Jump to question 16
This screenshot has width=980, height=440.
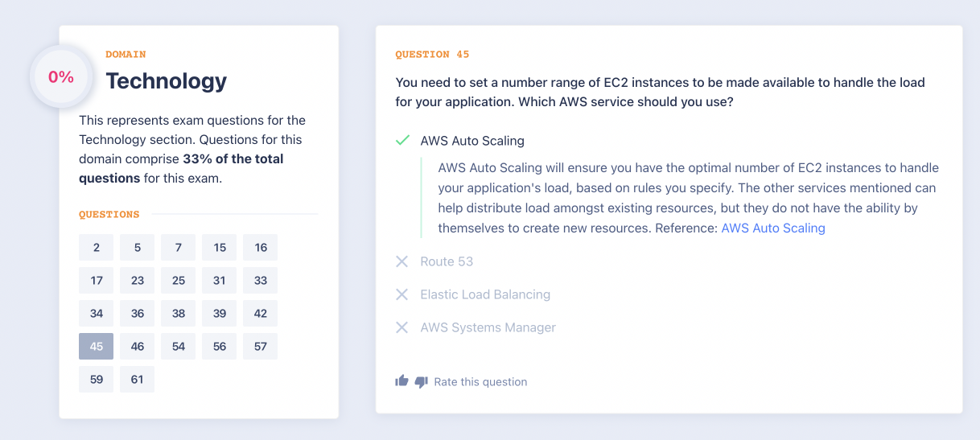(261, 248)
